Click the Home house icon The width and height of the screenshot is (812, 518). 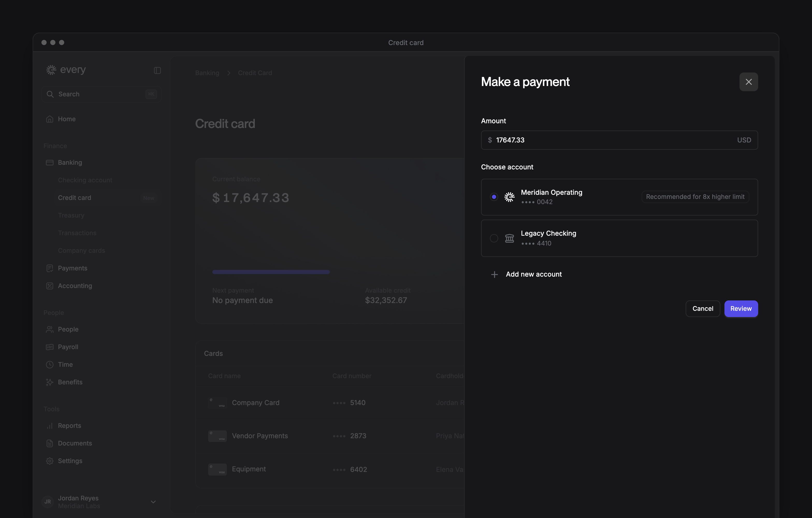(x=49, y=119)
